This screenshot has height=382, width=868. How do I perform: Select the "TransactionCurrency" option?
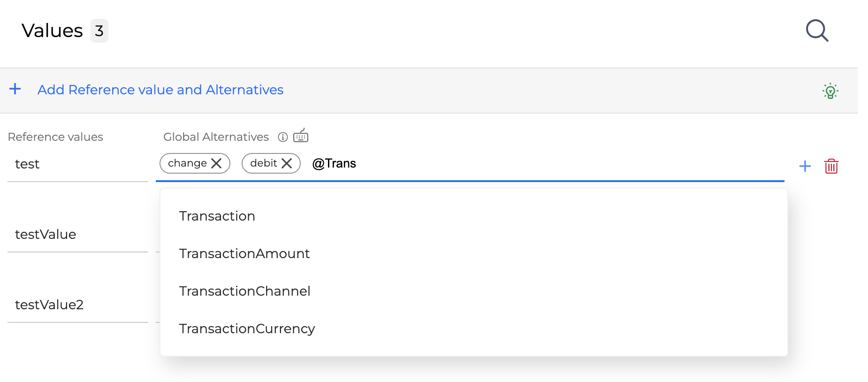pyautogui.click(x=247, y=329)
